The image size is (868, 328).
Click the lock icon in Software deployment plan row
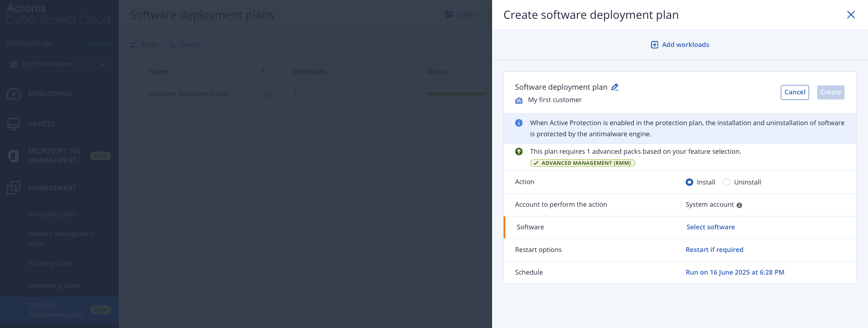267,94
